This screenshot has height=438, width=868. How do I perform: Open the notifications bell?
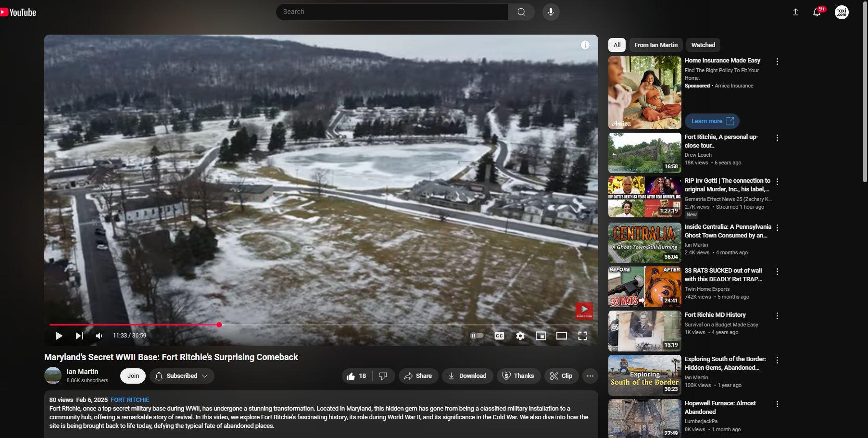[817, 13]
